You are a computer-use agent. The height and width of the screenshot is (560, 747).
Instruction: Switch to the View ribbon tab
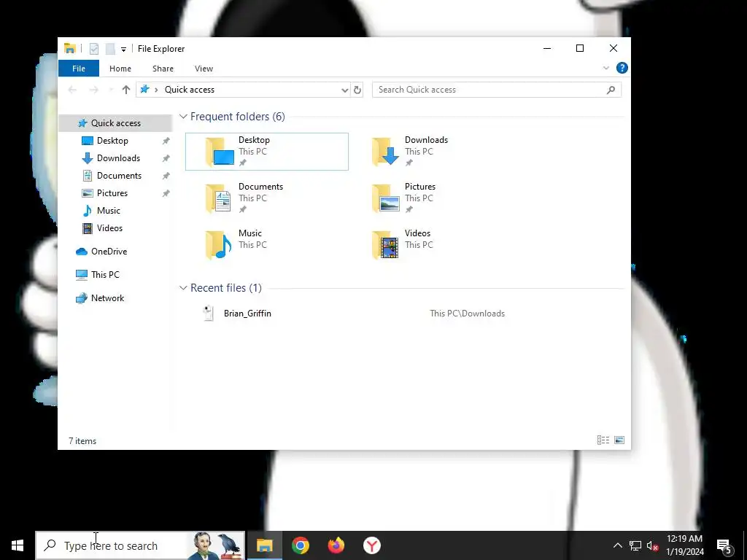(204, 69)
